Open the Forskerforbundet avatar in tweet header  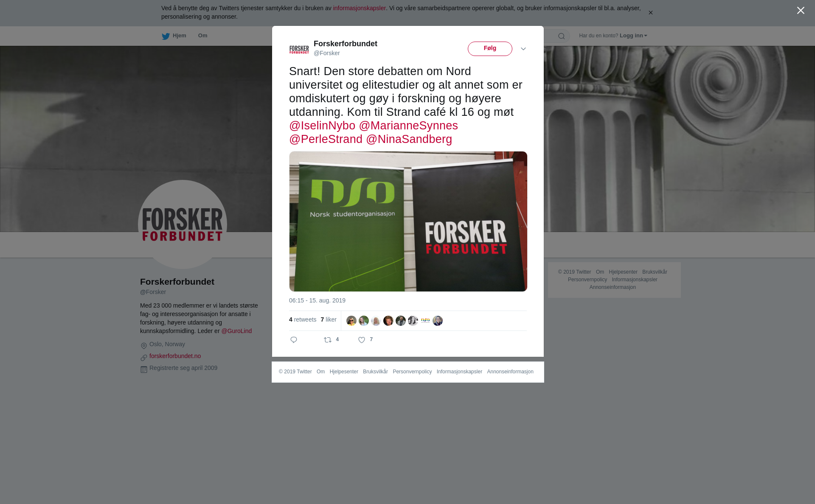299,49
